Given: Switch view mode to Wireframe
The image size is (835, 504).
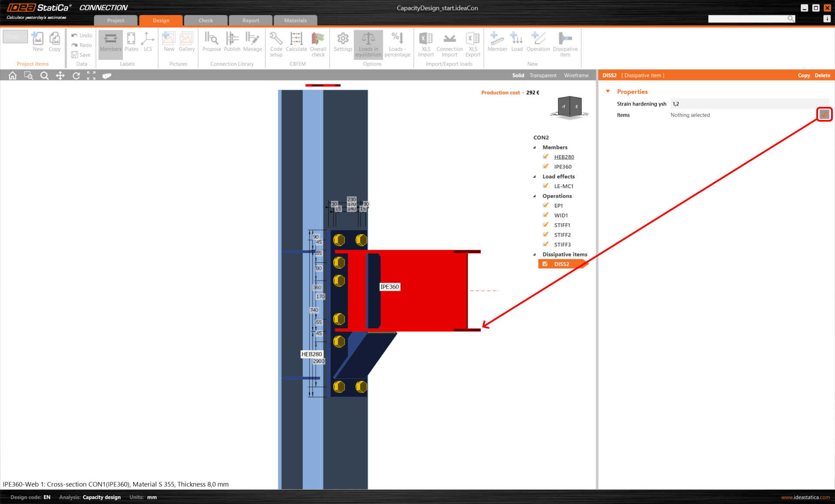Looking at the screenshot, I should tap(576, 75).
